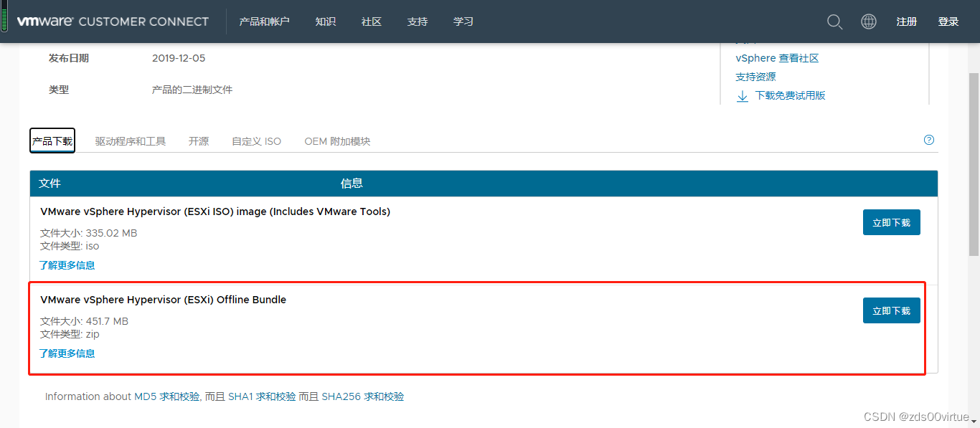
Task: Download the ESXi Offline Bundle via 立即下载
Action: (892, 310)
